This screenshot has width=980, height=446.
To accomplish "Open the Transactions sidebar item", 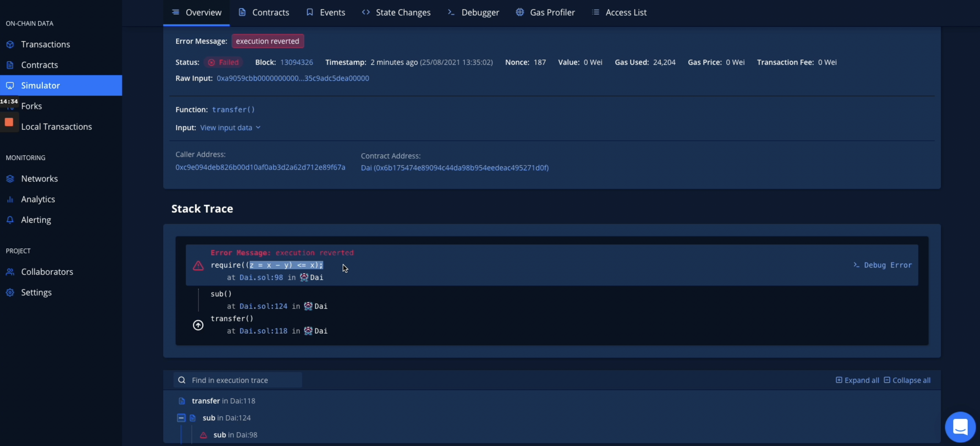I will (61, 44).
